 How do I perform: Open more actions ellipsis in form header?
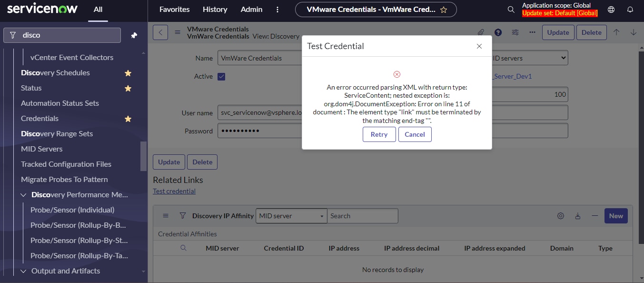532,32
